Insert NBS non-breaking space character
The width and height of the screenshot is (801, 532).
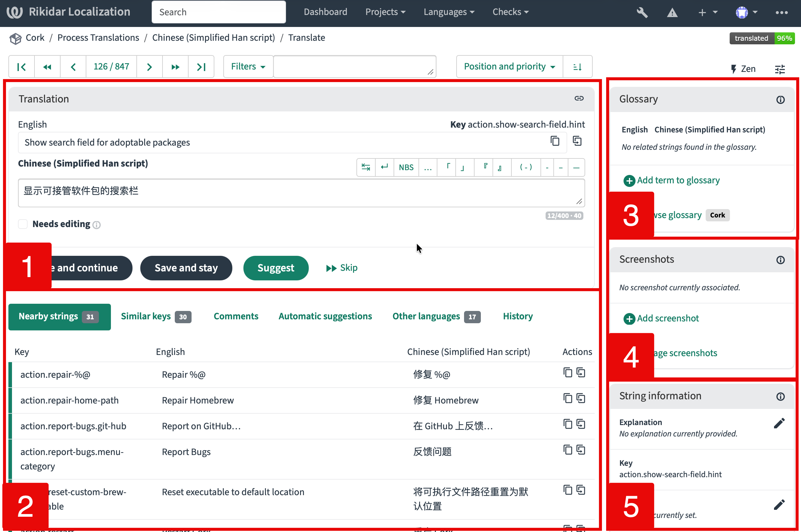pos(406,167)
